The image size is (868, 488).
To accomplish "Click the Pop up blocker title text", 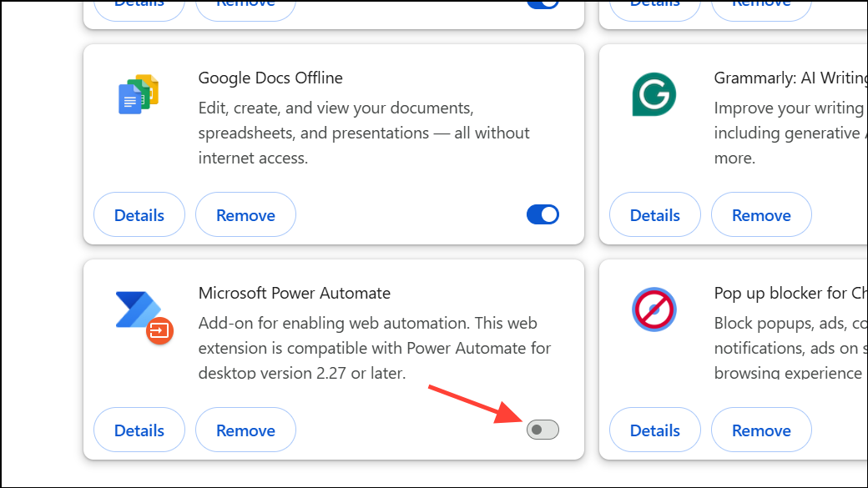I will click(x=790, y=294).
